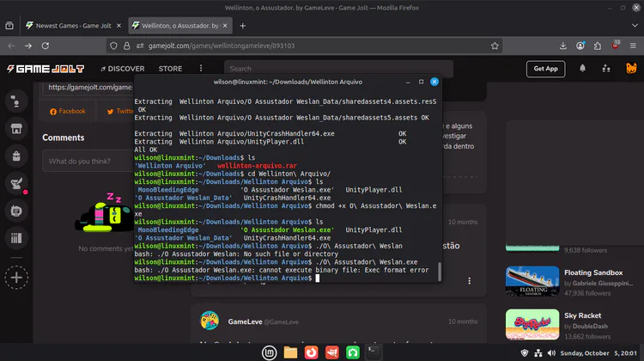Viewport: 644px width, 361px height.
Task: Share the game via Twitter
Action: point(120,111)
